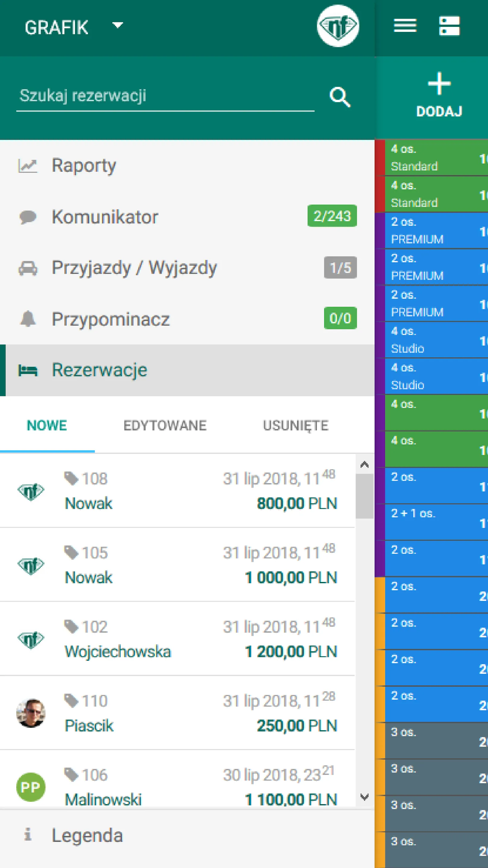
Task: Open Komunikator messages
Action: click(x=187, y=217)
